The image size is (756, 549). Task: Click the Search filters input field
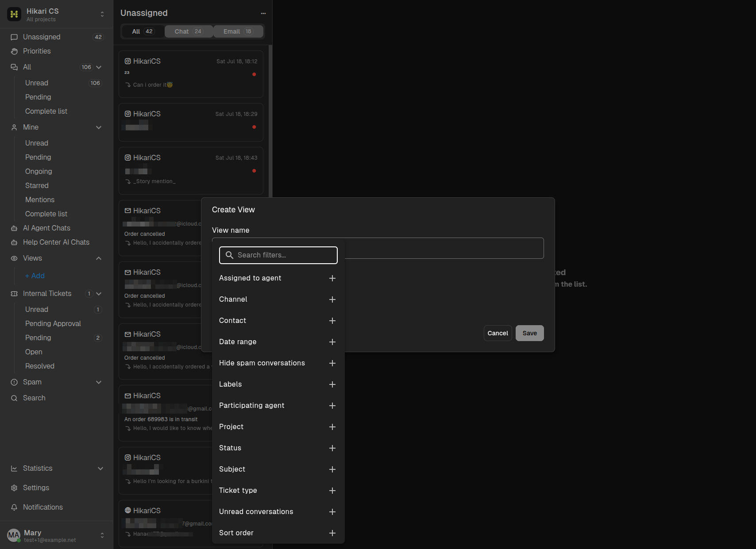coord(278,255)
